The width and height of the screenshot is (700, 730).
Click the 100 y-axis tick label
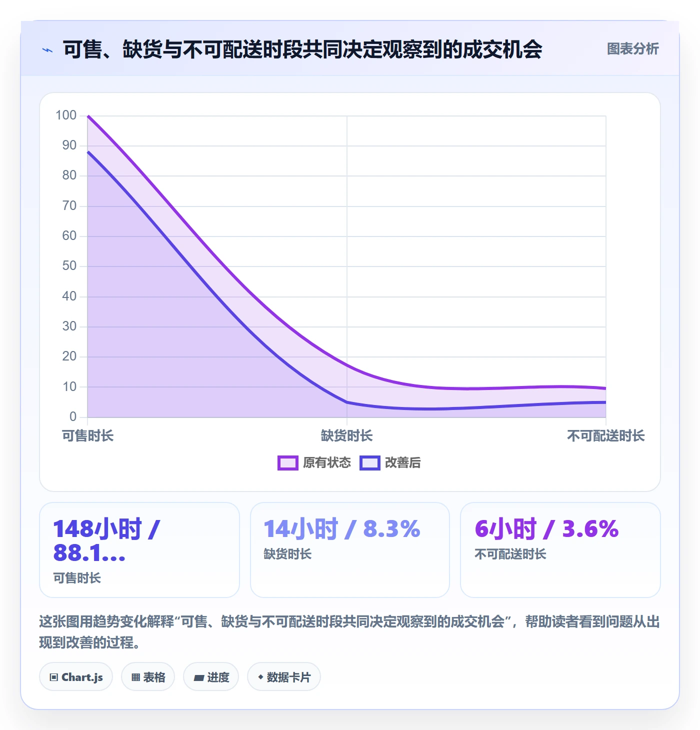[66, 115]
